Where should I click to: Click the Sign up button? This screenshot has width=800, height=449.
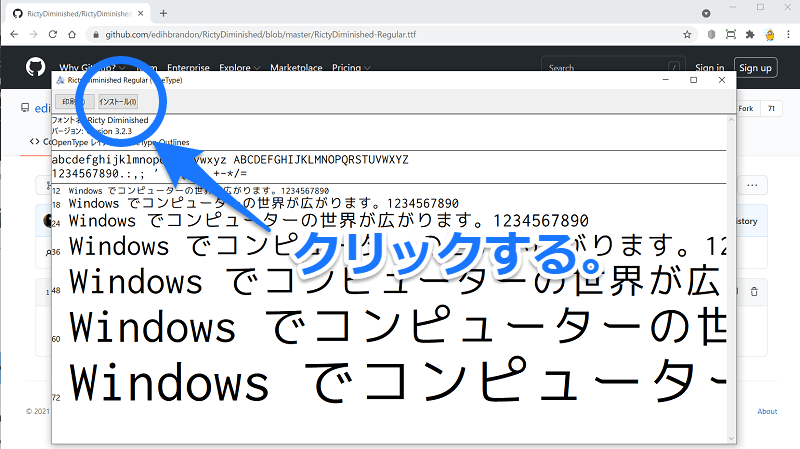[x=754, y=68]
